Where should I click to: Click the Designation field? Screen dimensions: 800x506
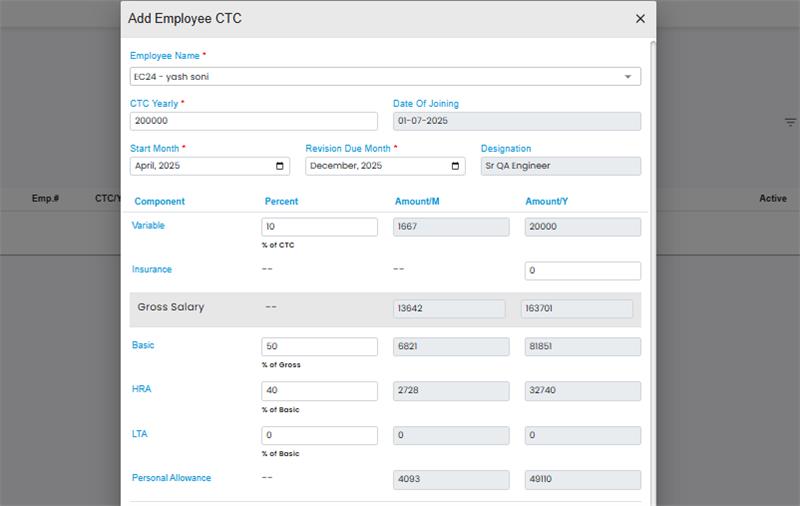pyautogui.click(x=560, y=166)
